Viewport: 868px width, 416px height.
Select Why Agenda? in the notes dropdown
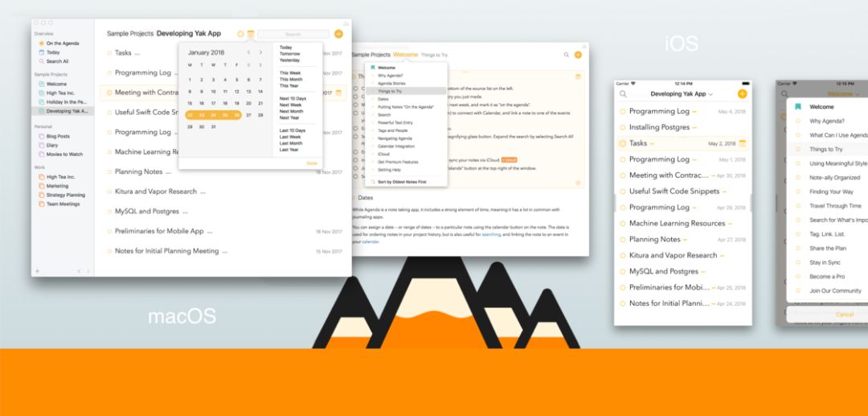pyautogui.click(x=391, y=76)
